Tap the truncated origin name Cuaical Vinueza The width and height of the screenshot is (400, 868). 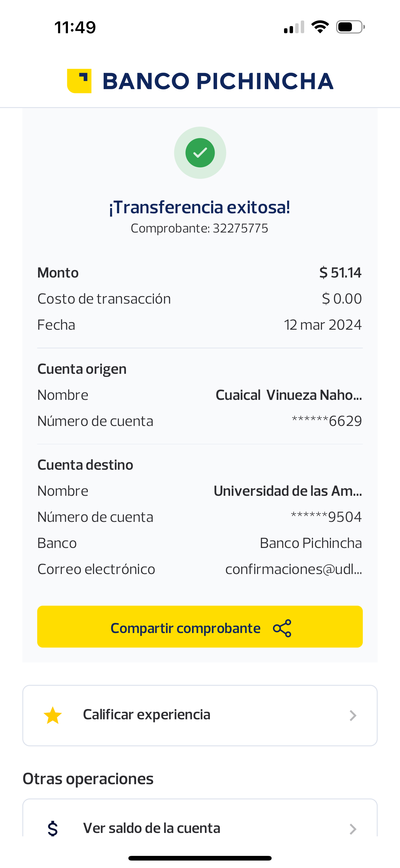pyautogui.click(x=289, y=395)
